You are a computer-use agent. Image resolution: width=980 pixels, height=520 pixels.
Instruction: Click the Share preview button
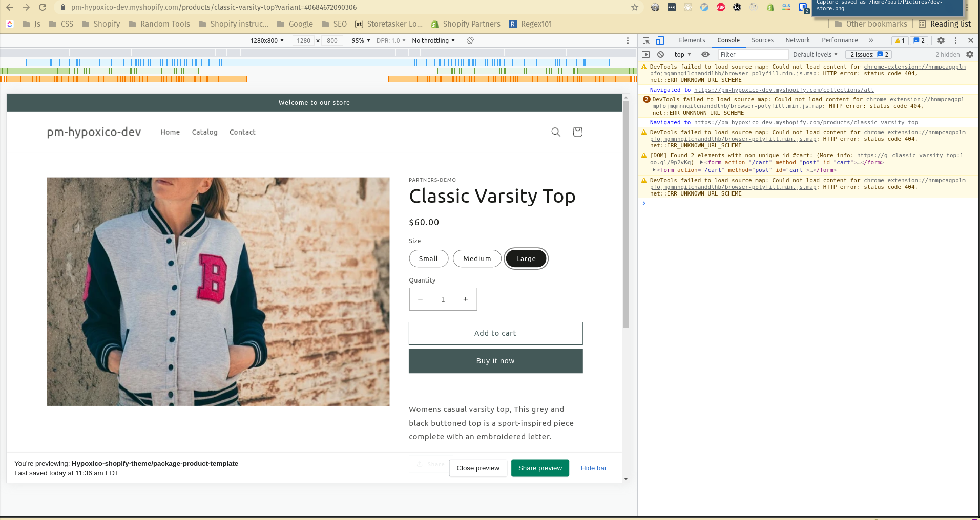pos(539,468)
